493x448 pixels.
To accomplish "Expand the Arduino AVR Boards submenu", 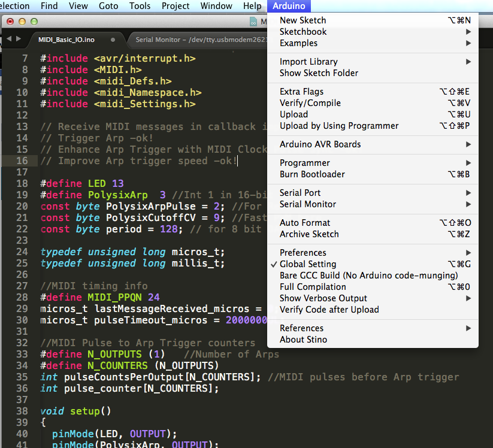I will 373,144.
